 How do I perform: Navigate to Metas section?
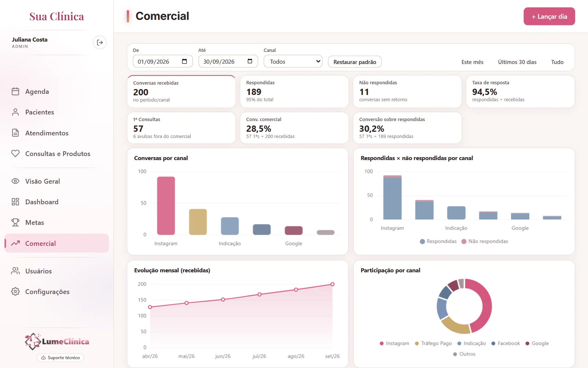pos(35,222)
